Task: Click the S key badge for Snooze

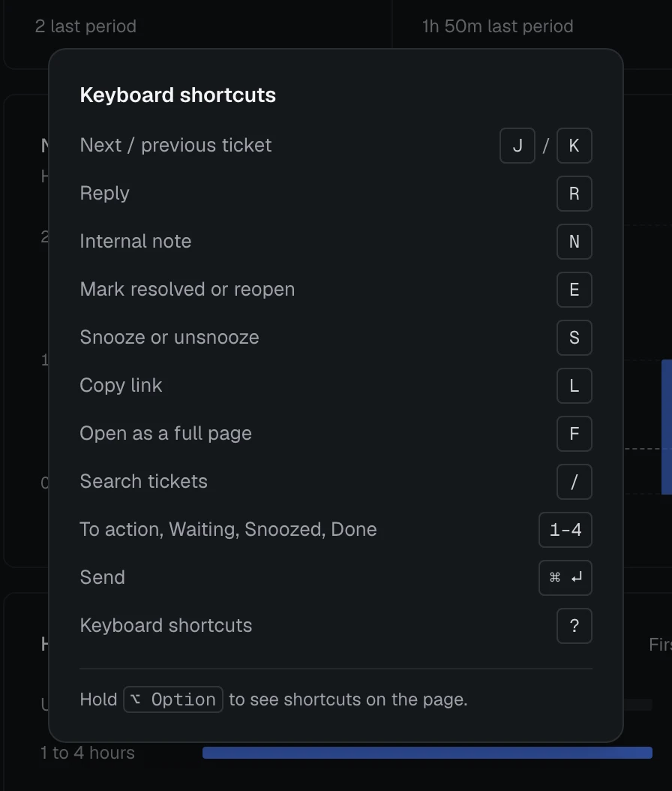Action: coord(574,338)
